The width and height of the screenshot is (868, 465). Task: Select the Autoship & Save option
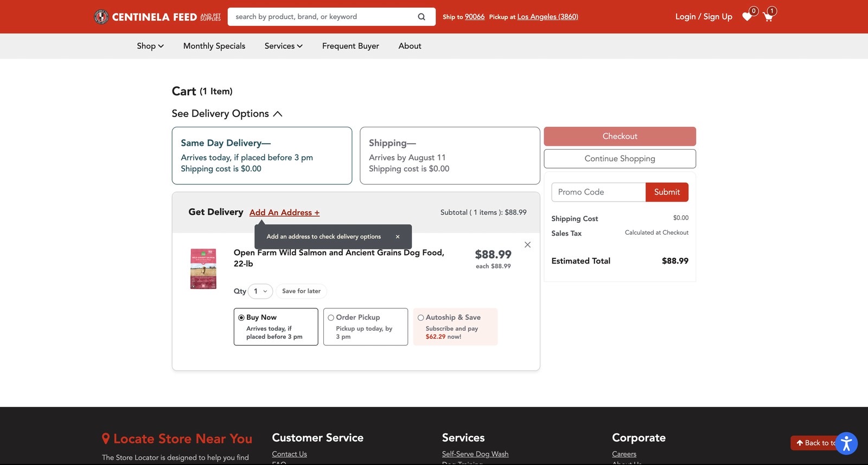click(x=420, y=318)
